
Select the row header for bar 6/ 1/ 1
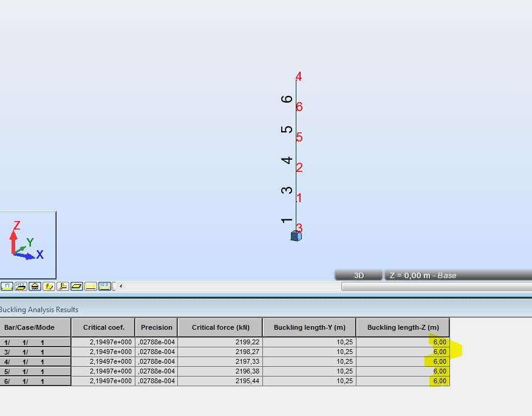[x=35, y=381]
